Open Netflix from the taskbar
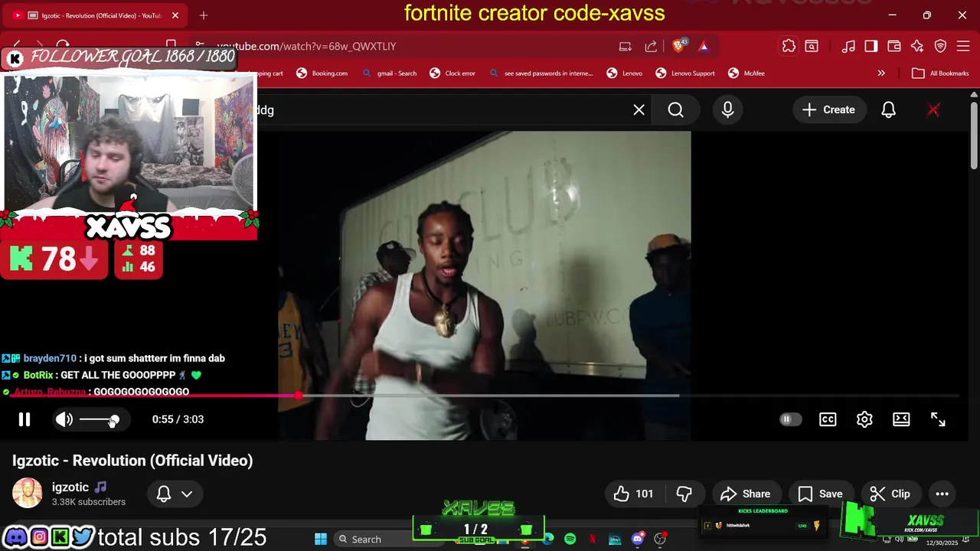 (x=593, y=540)
